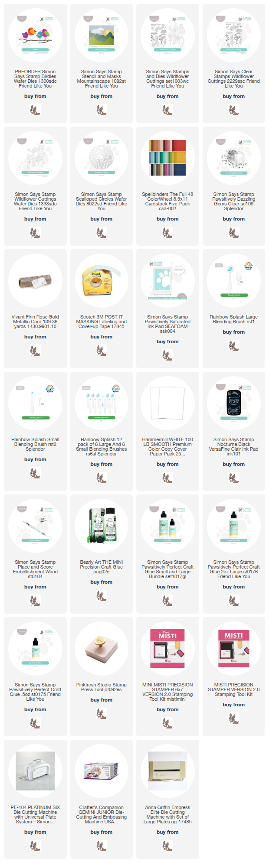Open Simon Says Stamp Scalloped Circles Wafer Dies link

pos(102,202)
